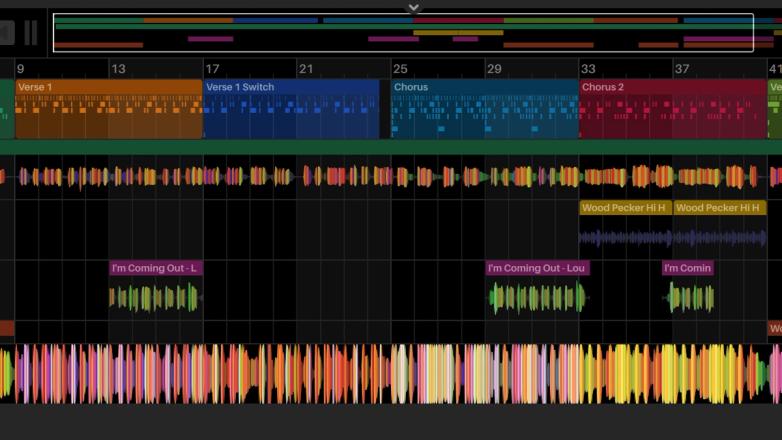
Task: Select the Verse 1 orange region
Action: tap(109, 109)
